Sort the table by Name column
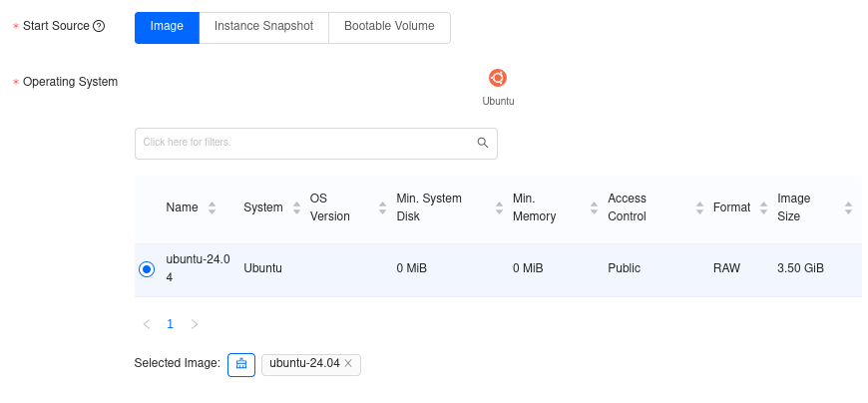Viewport: 868px width, 403px height. pos(212,208)
